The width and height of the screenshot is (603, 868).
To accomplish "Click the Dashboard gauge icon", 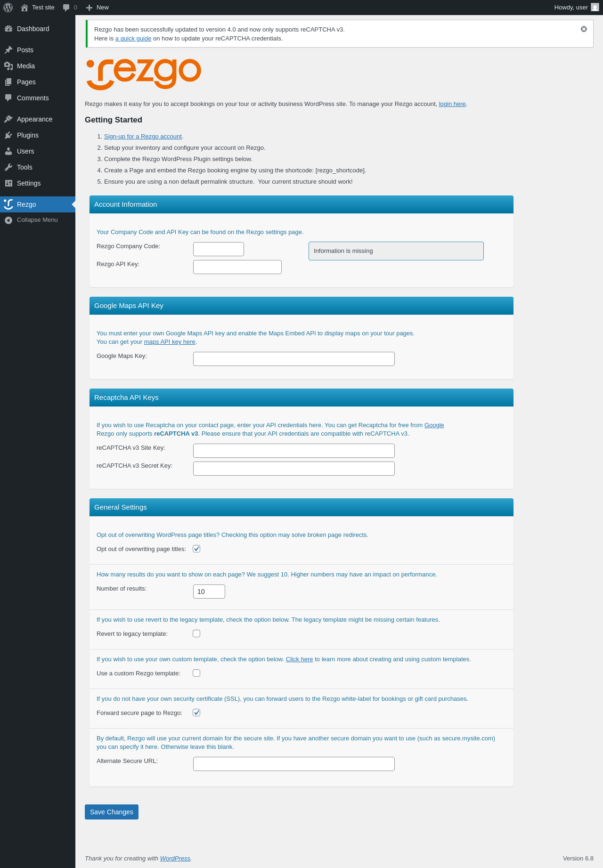I will click(8, 29).
